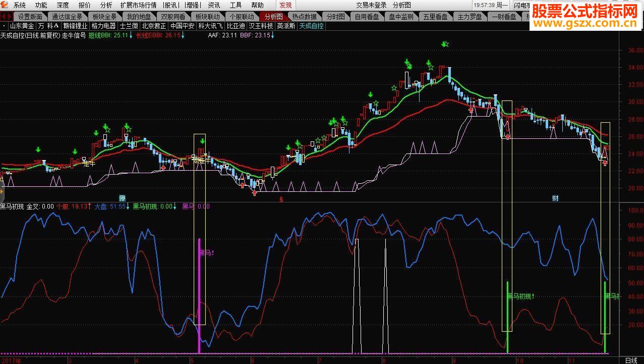Switch to the 一财看盘 tab

504,16
